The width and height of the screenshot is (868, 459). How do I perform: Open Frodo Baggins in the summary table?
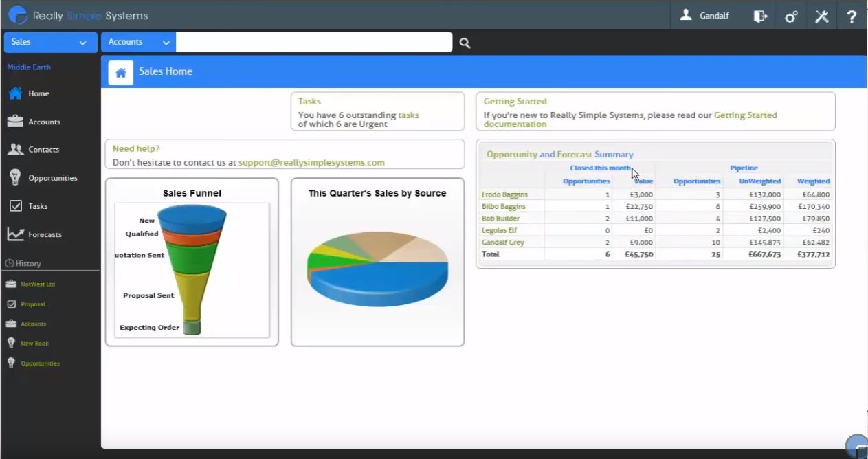[x=504, y=194]
